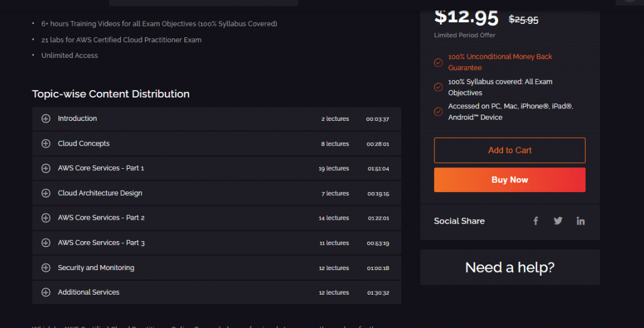Click duration 00:53:19
The image size is (644, 328).
tap(378, 244)
